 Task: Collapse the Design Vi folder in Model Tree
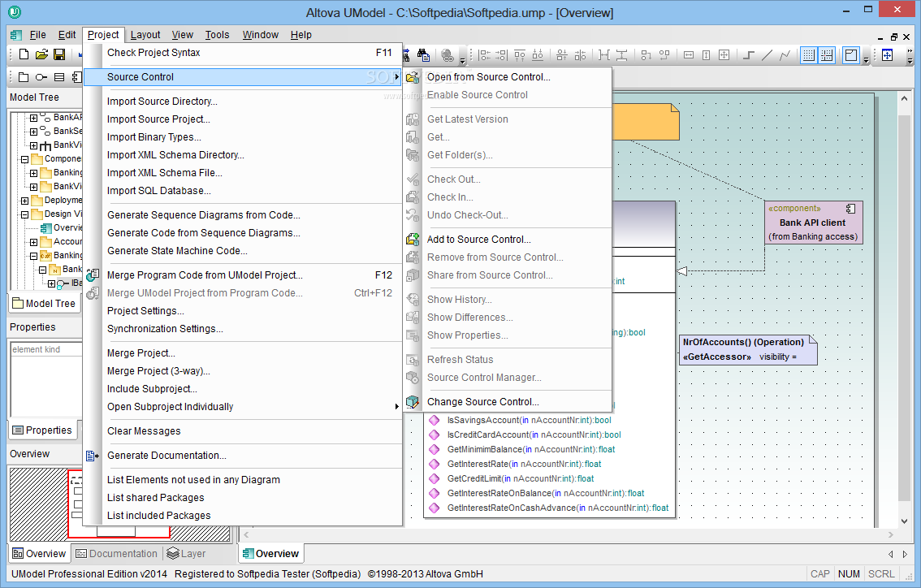(x=24, y=214)
